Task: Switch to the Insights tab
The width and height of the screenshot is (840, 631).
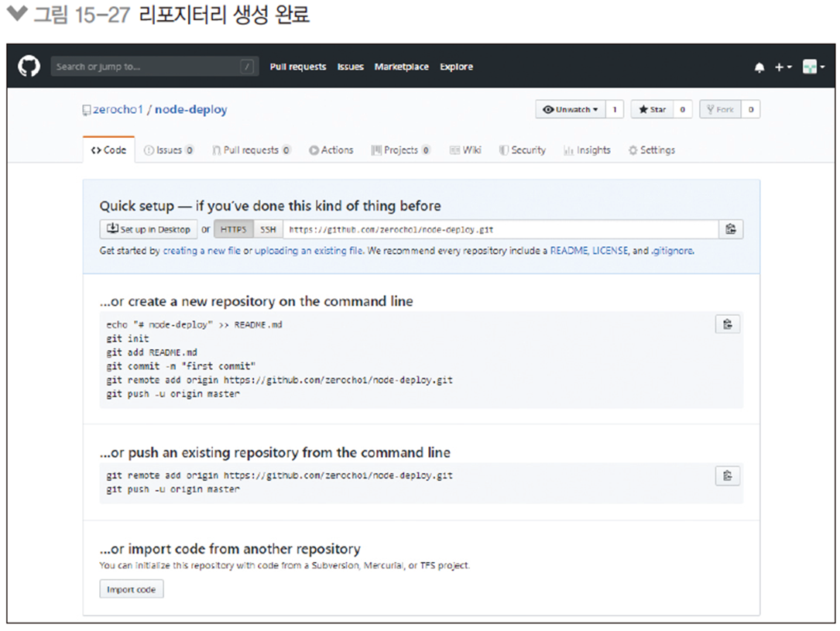Action: pyautogui.click(x=587, y=150)
